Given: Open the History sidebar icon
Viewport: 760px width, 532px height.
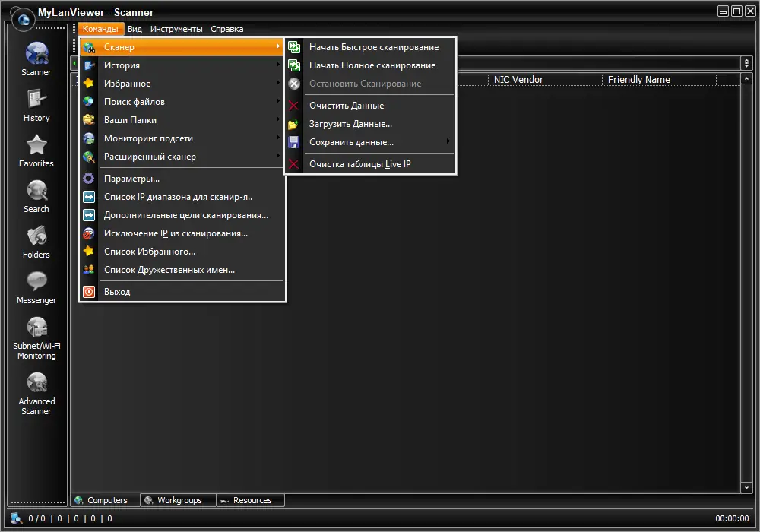Looking at the screenshot, I should pyautogui.click(x=36, y=99).
